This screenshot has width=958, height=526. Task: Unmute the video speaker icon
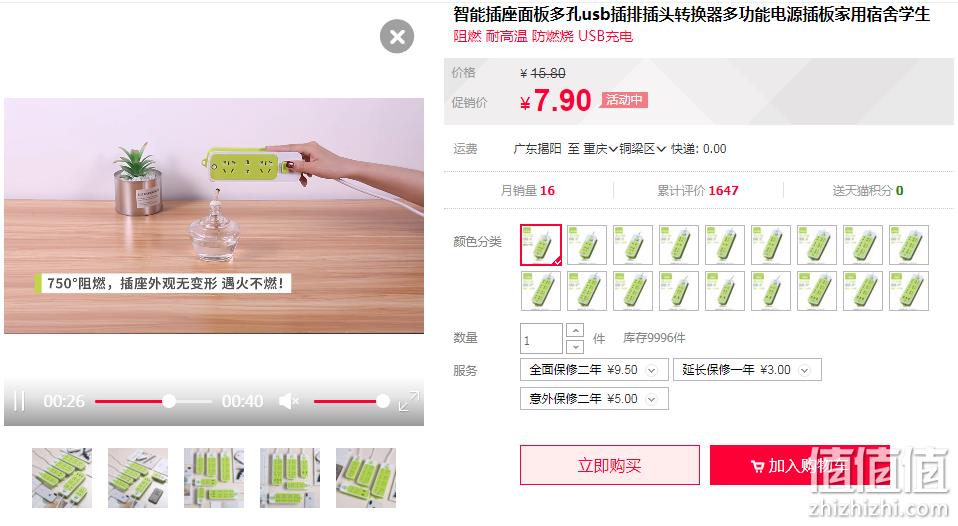tap(288, 401)
